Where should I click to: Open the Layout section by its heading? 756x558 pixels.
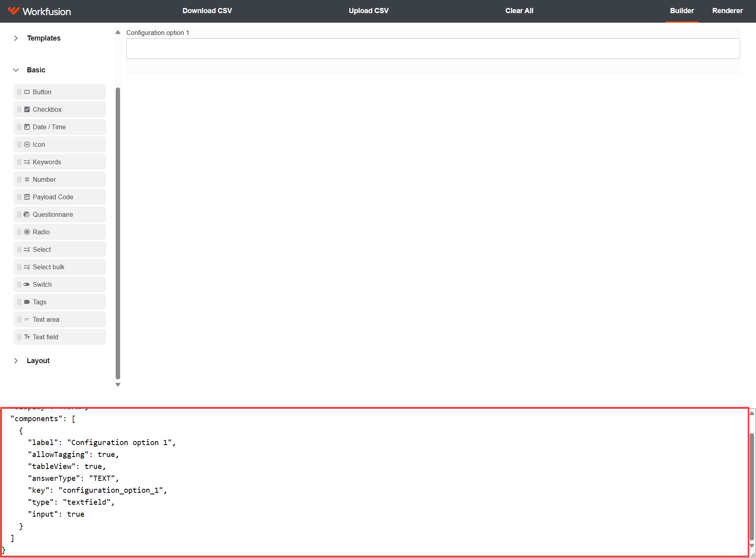[x=38, y=361]
